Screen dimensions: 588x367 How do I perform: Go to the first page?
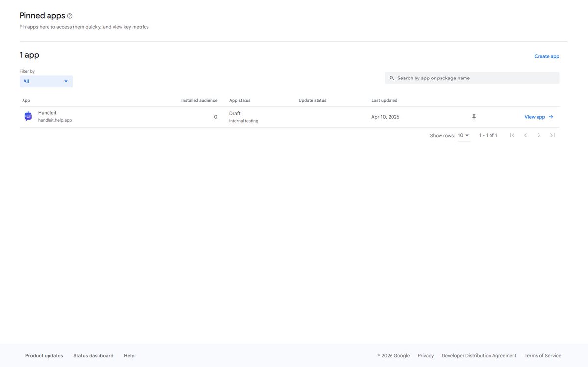(512, 135)
